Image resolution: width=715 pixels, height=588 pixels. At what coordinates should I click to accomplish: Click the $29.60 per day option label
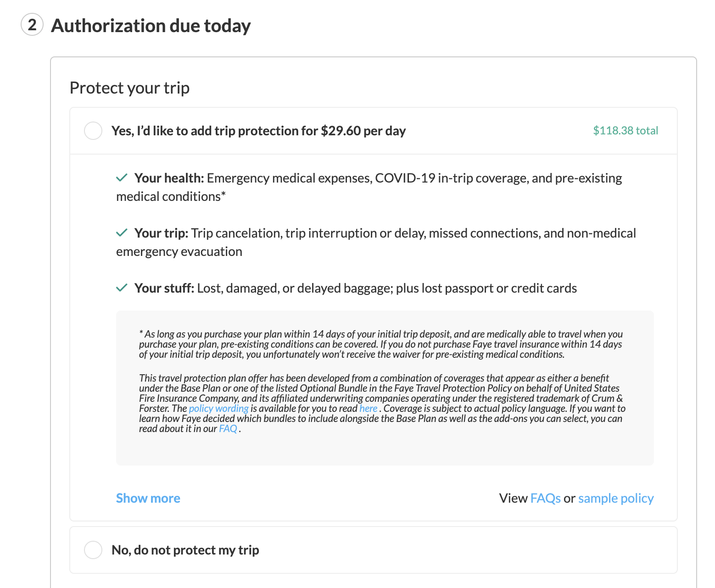pos(258,131)
